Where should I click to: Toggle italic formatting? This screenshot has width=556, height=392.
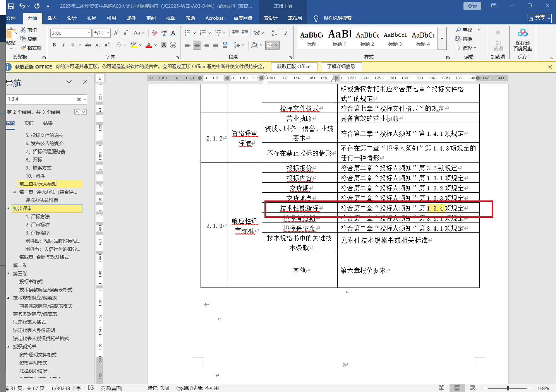point(63,45)
